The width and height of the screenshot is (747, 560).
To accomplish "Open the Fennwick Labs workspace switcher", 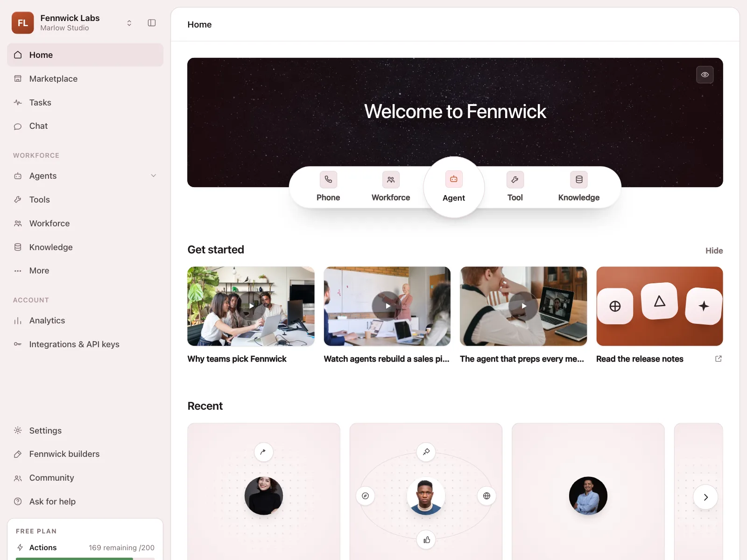I will 129,23.
